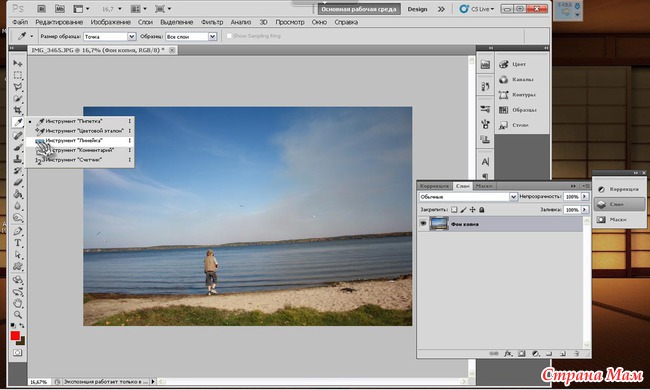This screenshot has width=650, height=390.
Task: Select the Dodge tool
Action: point(17,218)
